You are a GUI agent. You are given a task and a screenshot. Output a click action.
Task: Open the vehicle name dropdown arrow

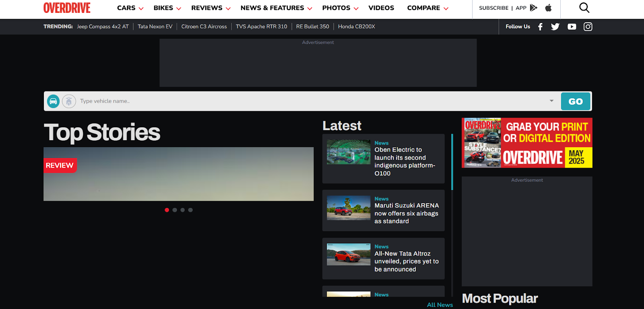click(551, 101)
